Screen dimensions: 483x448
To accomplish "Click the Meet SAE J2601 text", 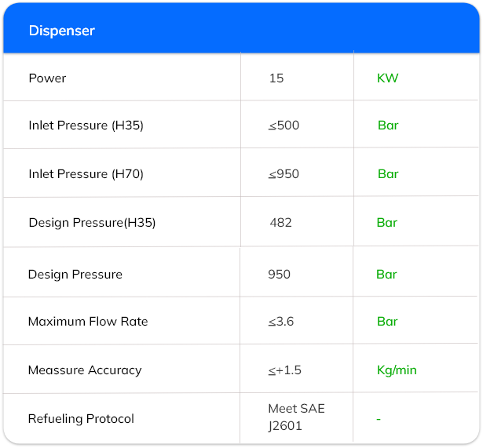I will (x=296, y=417).
